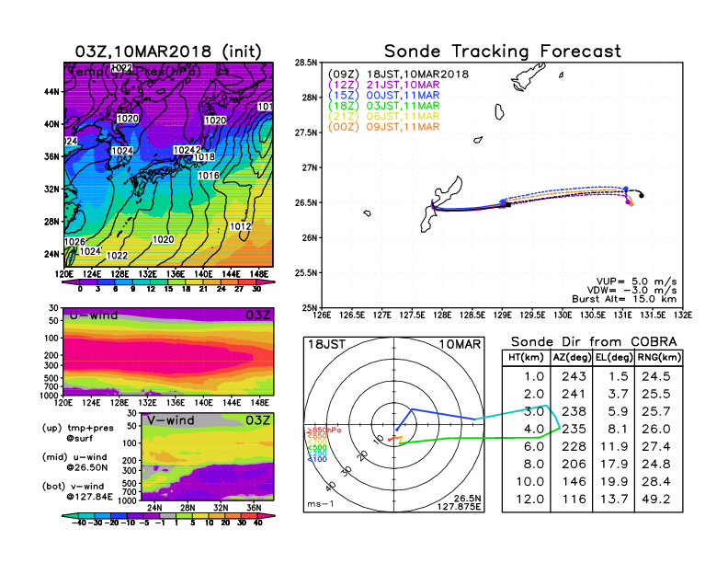Click the orange endpoint dot of sonde track
Viewport: 728px width, 563px height.
coord(631,204)
